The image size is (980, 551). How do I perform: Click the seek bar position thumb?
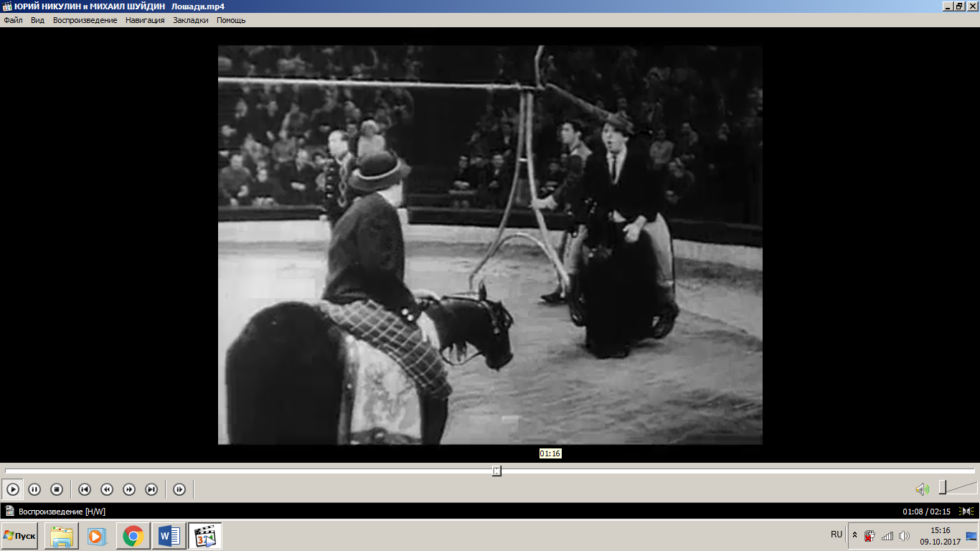coord(496,471)
